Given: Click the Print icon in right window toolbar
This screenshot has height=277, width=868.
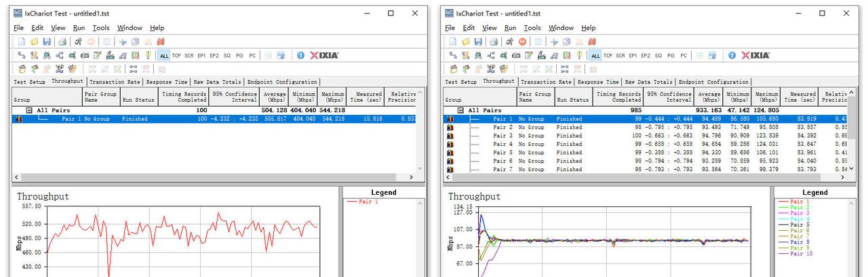Looking at the screenshot, I should click(x=493, y=41).
